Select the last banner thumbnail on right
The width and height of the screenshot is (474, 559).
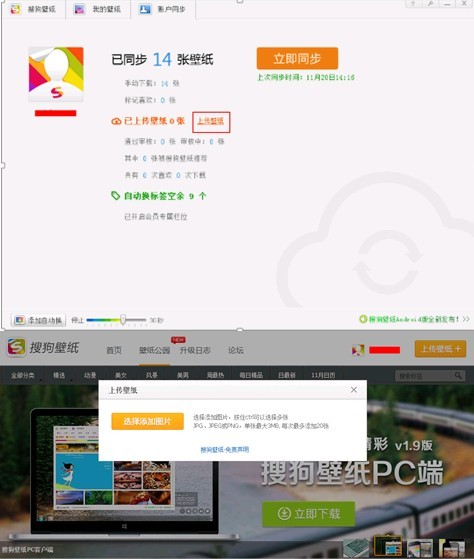[x=451, y=547]
